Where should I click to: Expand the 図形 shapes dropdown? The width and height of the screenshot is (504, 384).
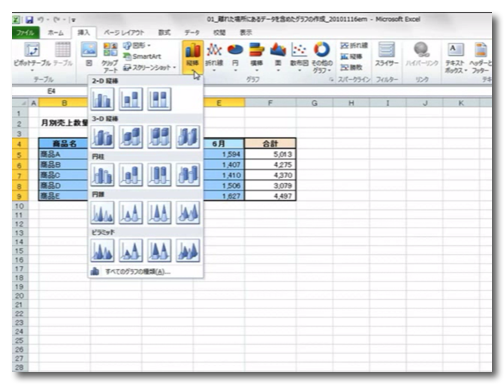137,45
